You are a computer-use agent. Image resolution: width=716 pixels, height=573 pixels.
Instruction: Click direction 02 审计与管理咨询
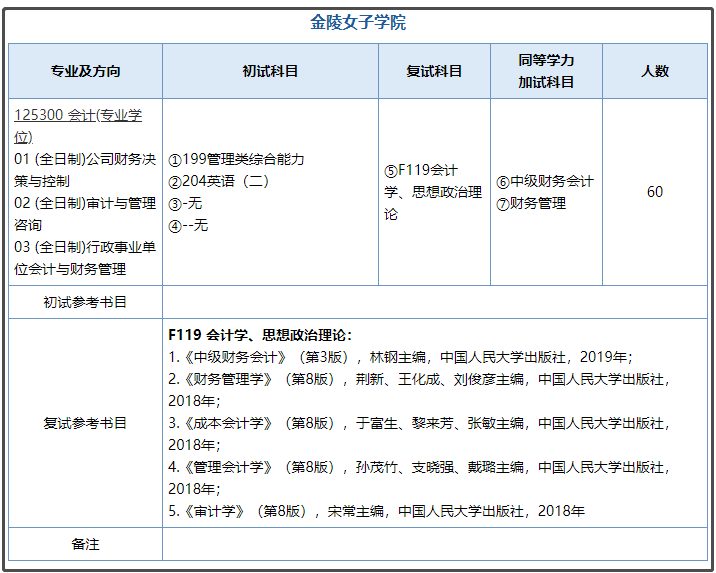tap(85, 214)
